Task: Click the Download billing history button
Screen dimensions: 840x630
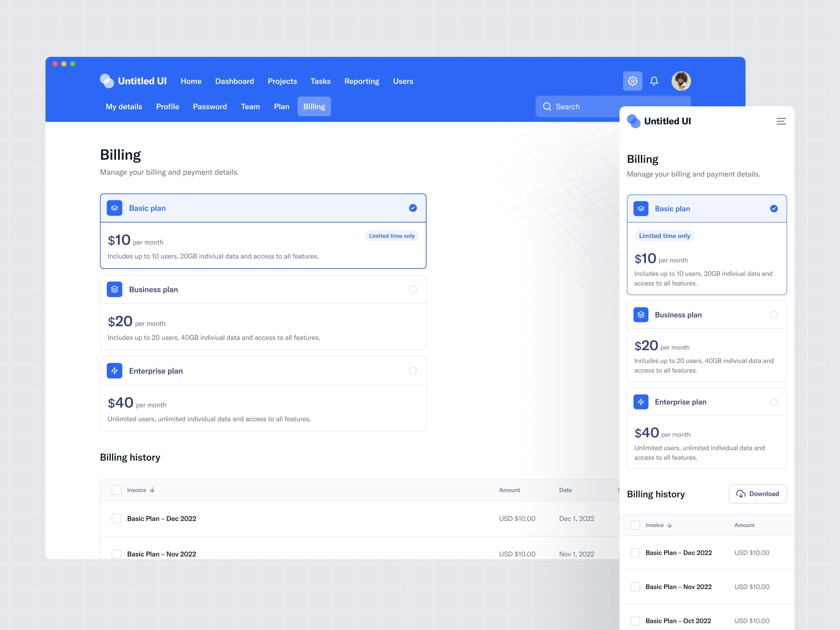Action: 758,494
